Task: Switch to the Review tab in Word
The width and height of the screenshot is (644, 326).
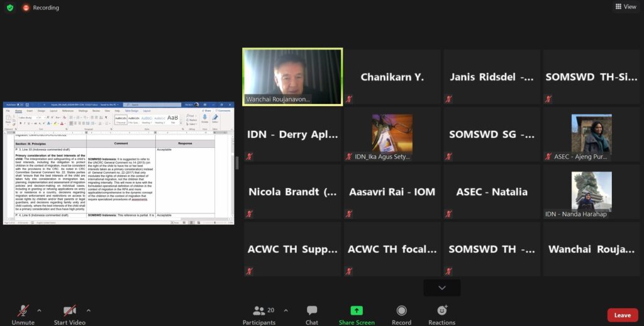Action: (x=96, y=111)
